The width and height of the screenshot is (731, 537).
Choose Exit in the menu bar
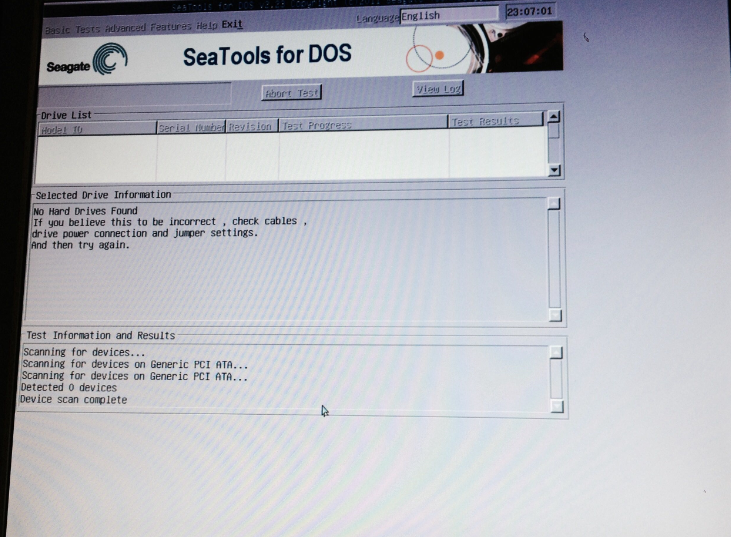[232, 24]
